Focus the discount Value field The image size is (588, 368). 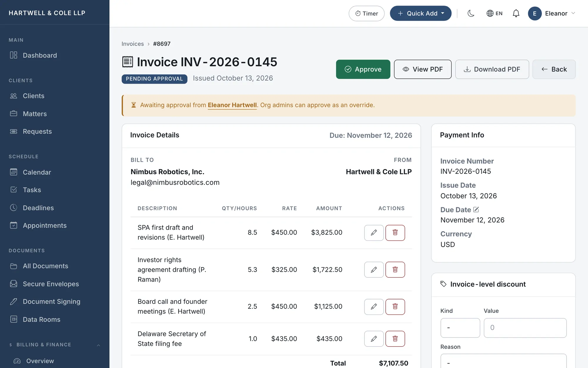coord(525,328)
